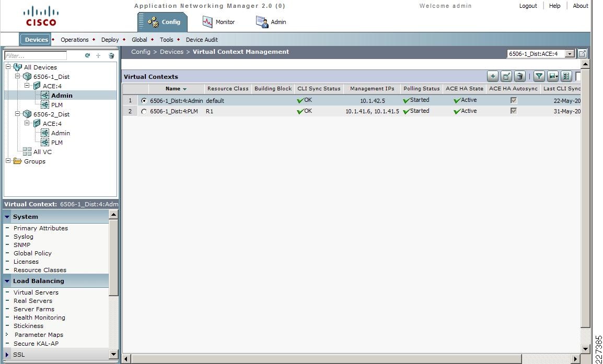Click the PLM context icon under 6506-1_Dist

pyautogui.click(x=45, y=104)
